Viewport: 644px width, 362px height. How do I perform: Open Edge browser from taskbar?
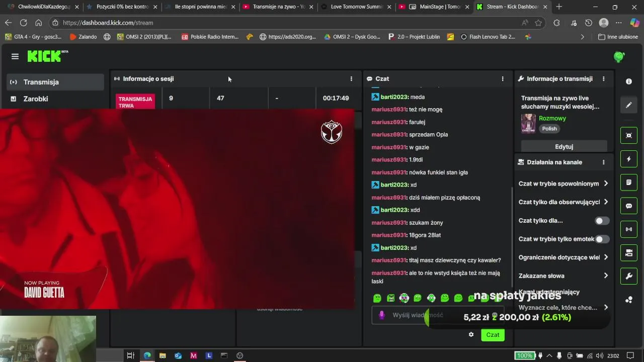coord(147,355)
